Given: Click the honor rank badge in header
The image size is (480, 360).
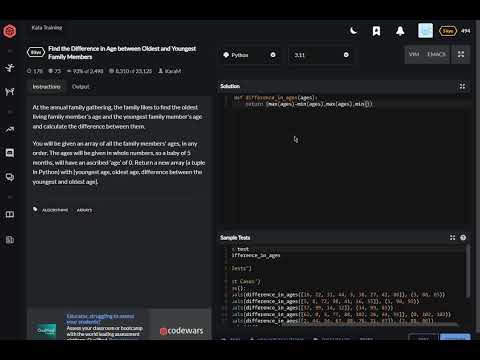Looking at the screenshot, I should click(448, 31).
